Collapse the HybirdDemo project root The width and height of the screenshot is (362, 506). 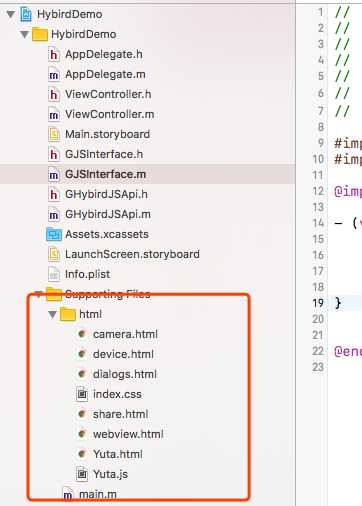tap(11, 14)
